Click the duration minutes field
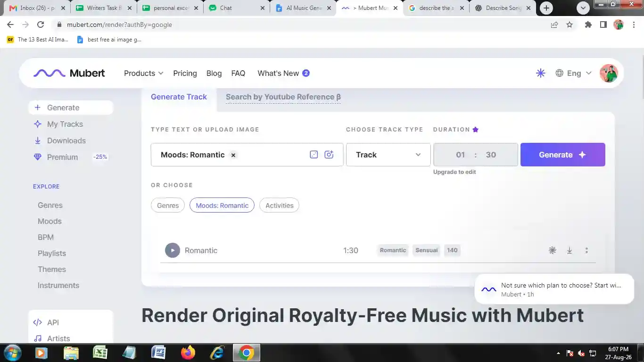This screenshot has width=644, height=362. [x=461, y=155]
